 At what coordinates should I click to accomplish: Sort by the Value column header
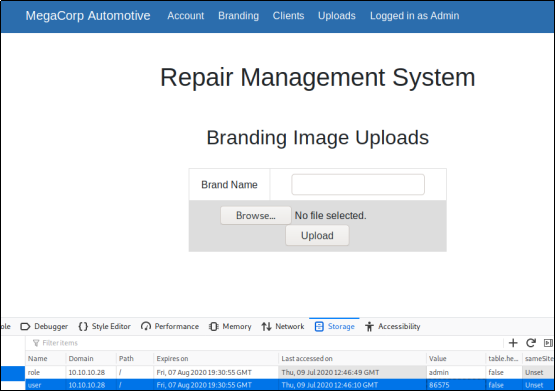(456, 358)
